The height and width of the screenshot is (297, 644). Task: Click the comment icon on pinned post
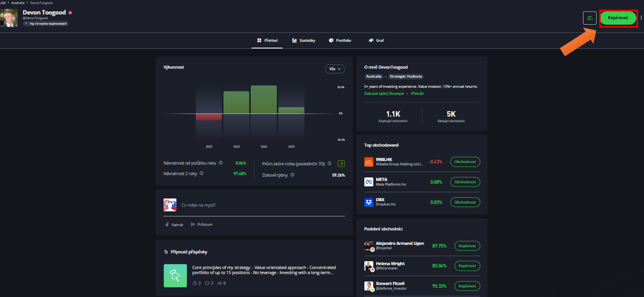click(x=208, y=283)
